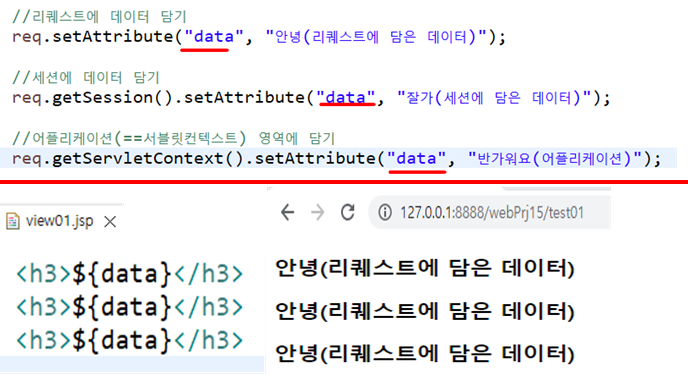Screen dimensions: 688x386
Task: Click the third <h3>${data}</h3> line in view01.jsp
Action: click(x=129, y=340)
